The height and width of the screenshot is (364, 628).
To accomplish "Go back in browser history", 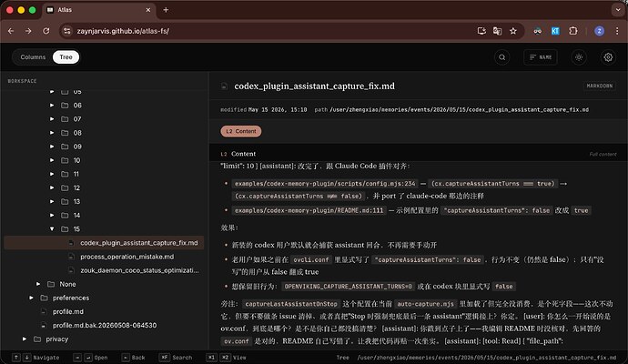I will point(11,31).
